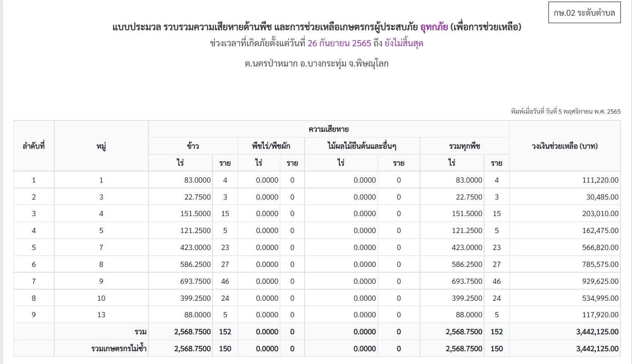Click the รวมเกษตรกรไม่ซ้ำ row label
Viewport: 632px width, 364px height.
(119, 349)
